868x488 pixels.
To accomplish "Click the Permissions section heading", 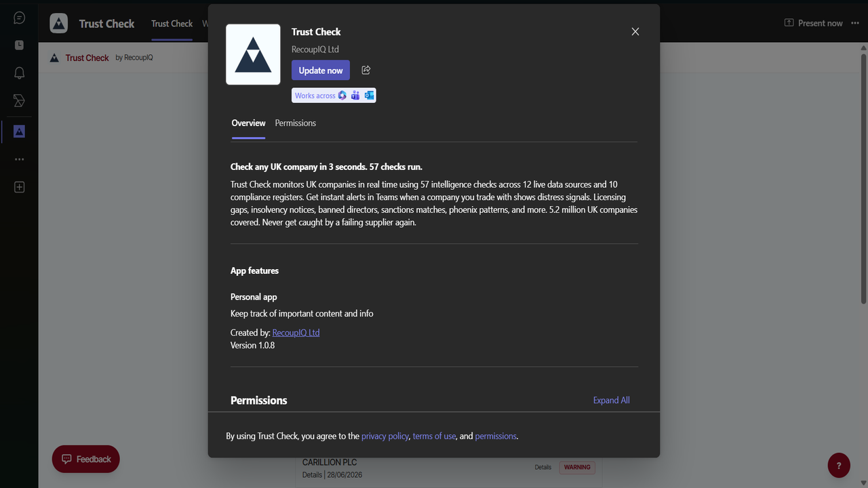I will click(258, 401).
